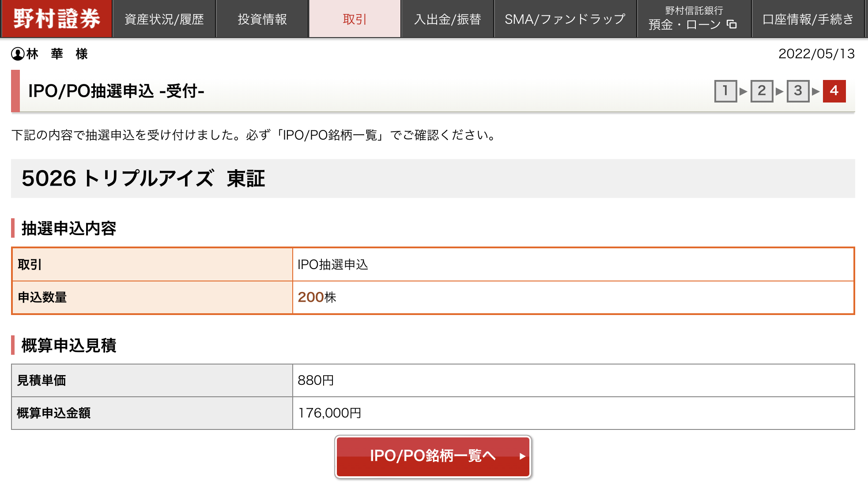Click the 概算申込見積 section heading

tap(69, 346)
